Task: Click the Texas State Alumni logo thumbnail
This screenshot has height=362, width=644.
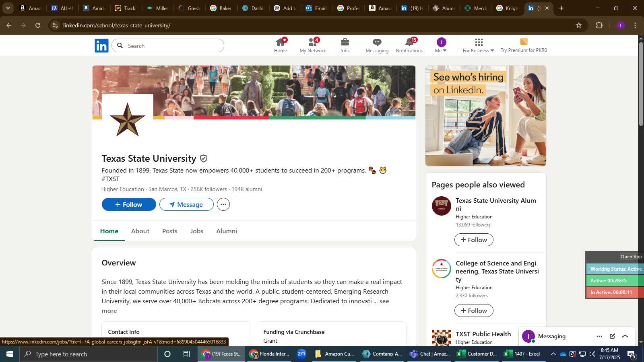Action: pos(442,206)
